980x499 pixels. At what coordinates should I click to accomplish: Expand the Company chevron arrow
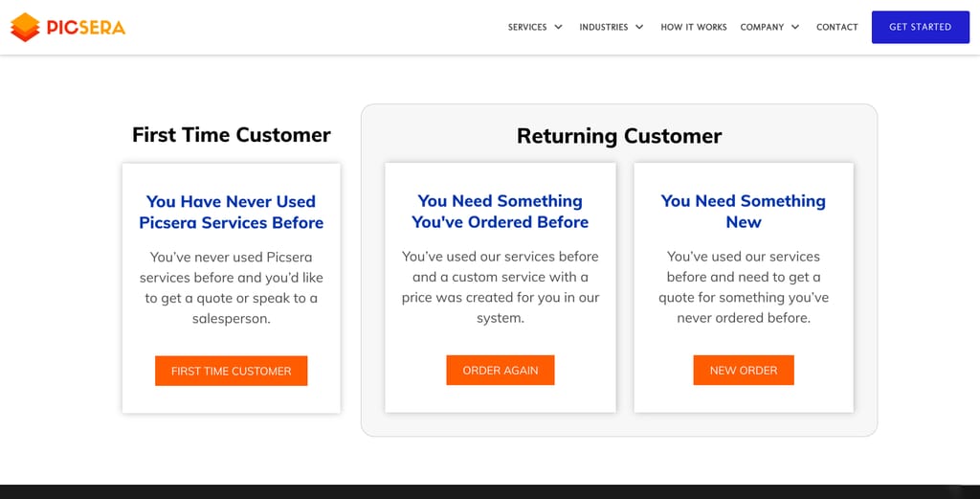[795, 27]
